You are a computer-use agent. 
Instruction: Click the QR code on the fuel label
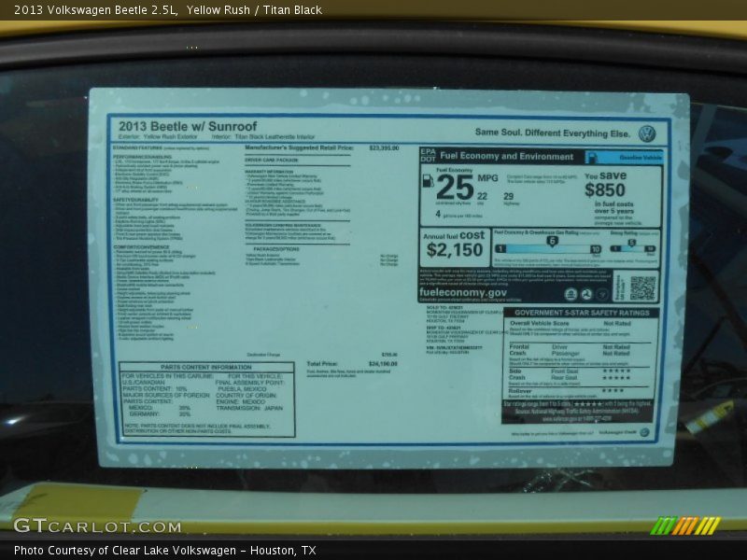[642, 287]
